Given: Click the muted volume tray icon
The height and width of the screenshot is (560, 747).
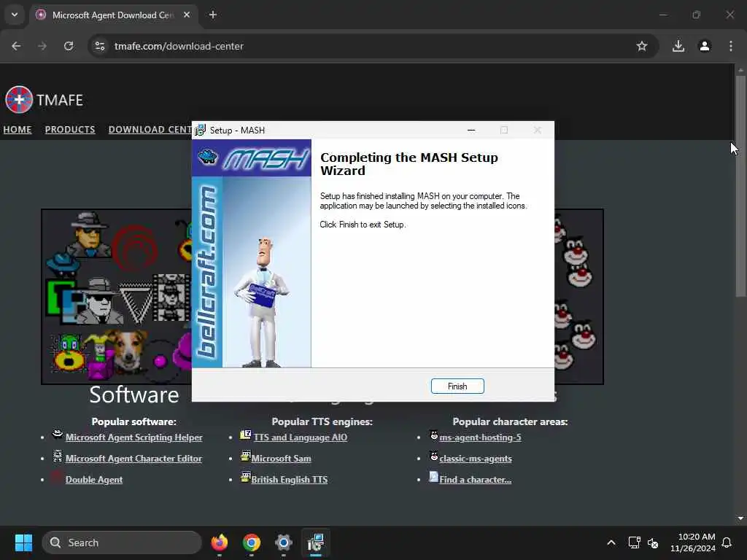Looking at the screenshot, I should pyautogui.click(x=653, y=542).
